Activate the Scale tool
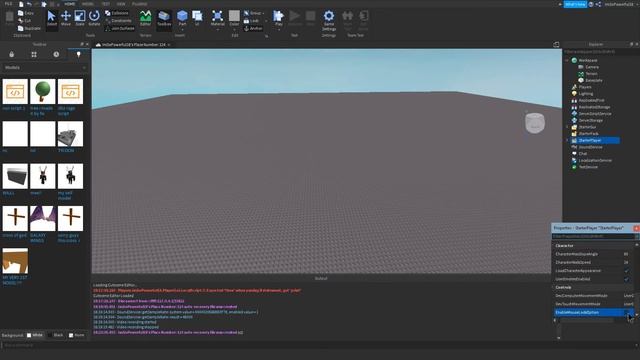Viewport: 640px width, 360px height. (80, 19)
